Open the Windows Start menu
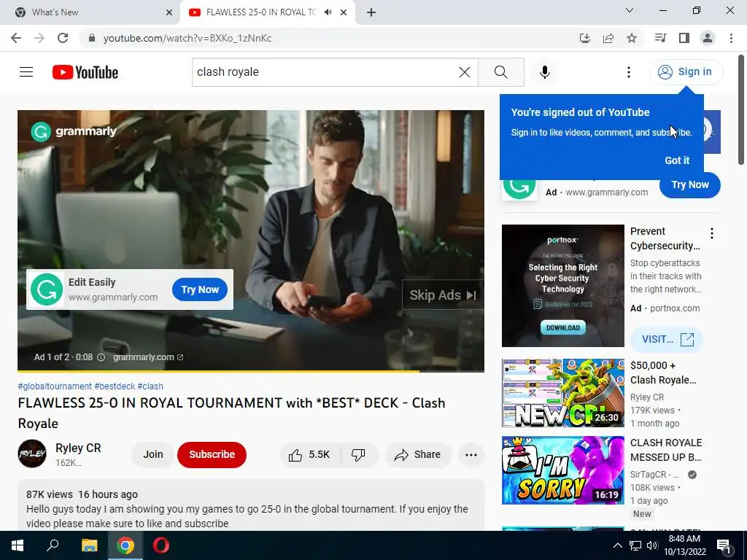Image resolution: width=747 pixels, height=560 pixels. click(x=18, y=545)
